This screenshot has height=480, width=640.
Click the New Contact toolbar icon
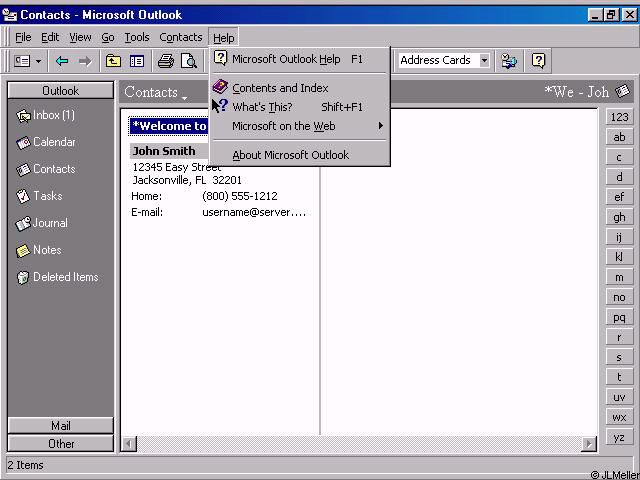(22, 61)
